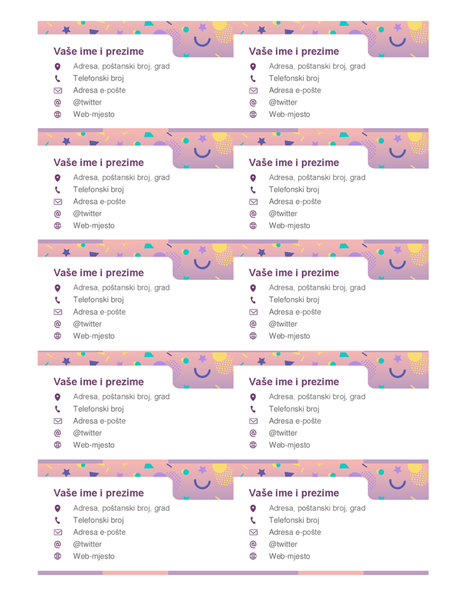Select 'Vaše ime i prezime' heading in top-left card
This screenshot has width=462, height=600.
coord(99,51)
